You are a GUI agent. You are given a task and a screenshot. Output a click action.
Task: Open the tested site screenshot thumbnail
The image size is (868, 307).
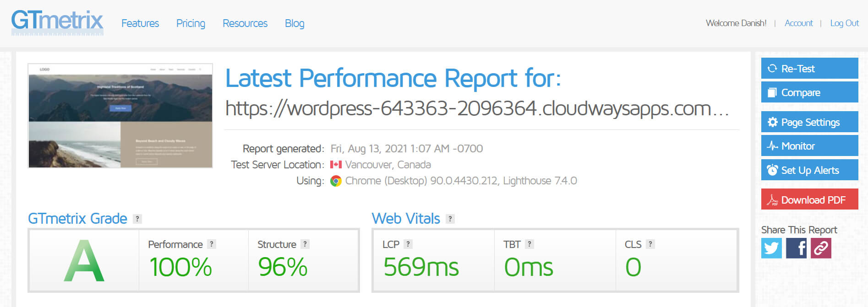pyautogui.click(x=120, y=116)
